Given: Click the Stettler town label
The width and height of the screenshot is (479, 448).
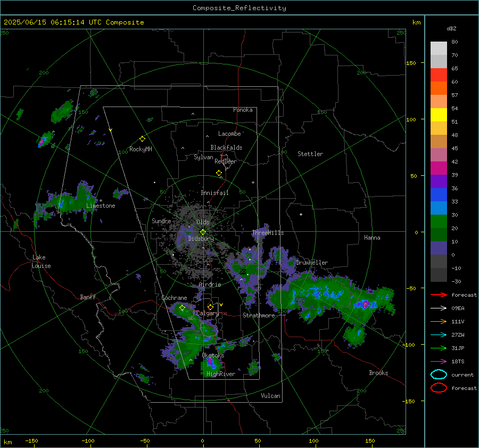Looking at the screenshot, I should (310, 154).
